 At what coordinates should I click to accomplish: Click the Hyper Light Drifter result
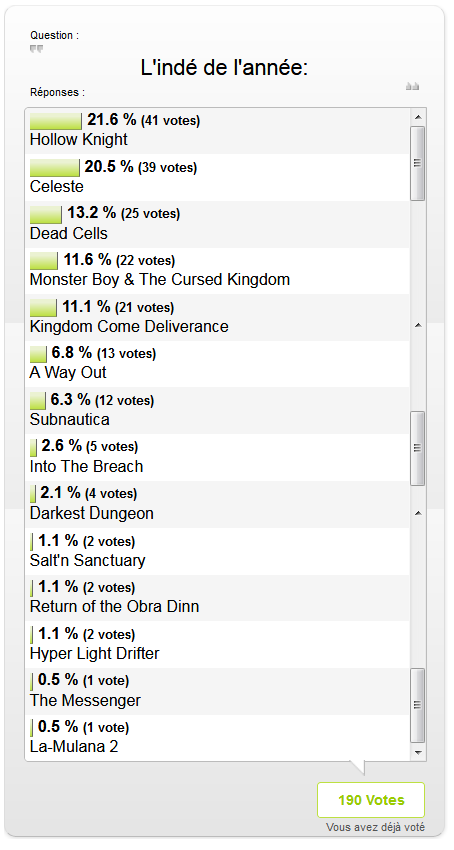click(x=217, y=645)
